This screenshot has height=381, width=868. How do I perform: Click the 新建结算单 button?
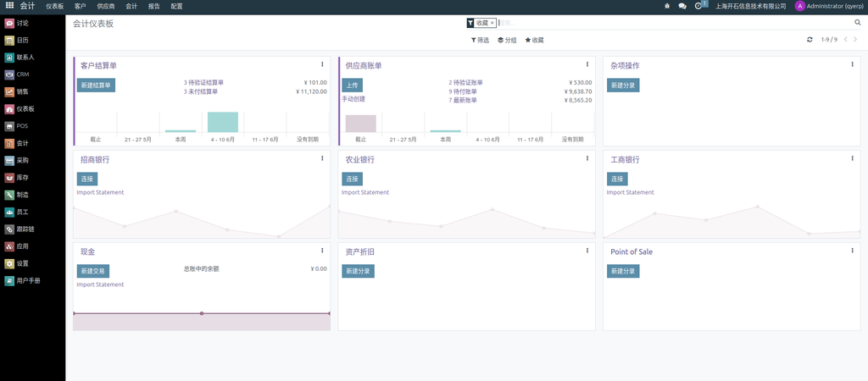[96, 85]
